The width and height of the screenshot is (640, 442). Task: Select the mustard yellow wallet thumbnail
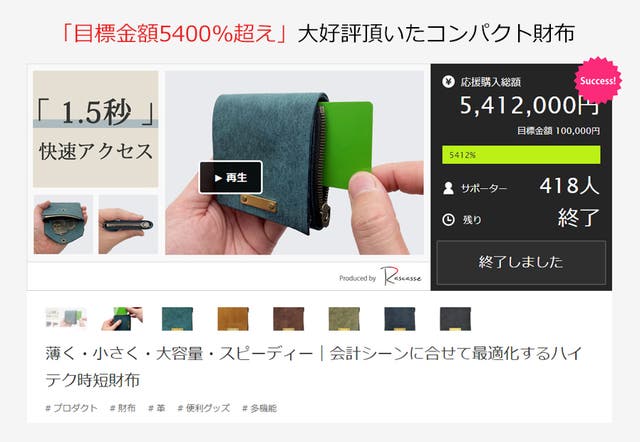click(233, 318)
